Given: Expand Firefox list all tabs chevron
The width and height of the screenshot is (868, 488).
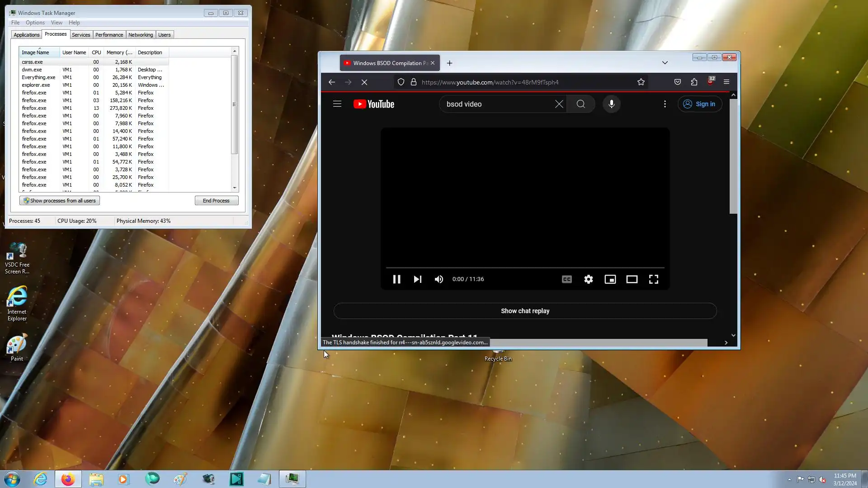Looking at the screenshot, I should point(665,63).
